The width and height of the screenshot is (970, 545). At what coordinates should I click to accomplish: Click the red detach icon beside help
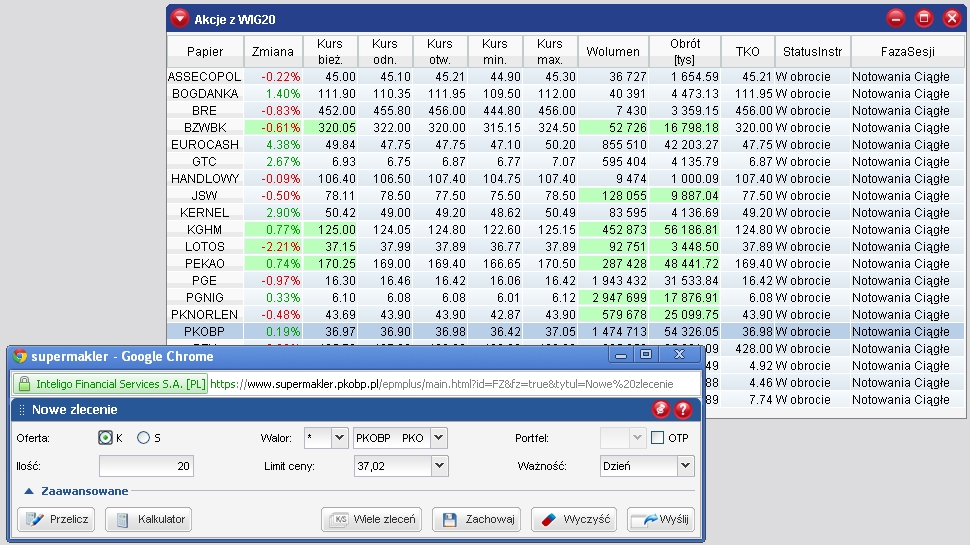pyautogui.click(x=660, y=409)
